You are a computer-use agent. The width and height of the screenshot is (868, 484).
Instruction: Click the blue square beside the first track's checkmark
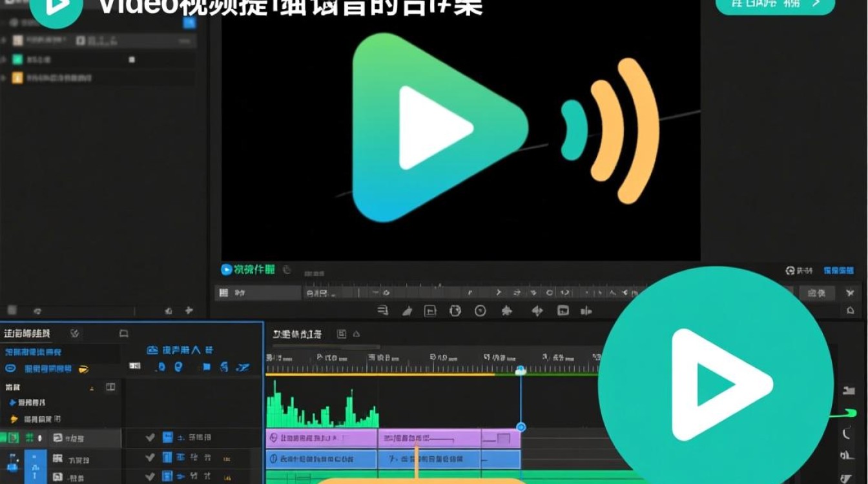click(x=167, y=438)
